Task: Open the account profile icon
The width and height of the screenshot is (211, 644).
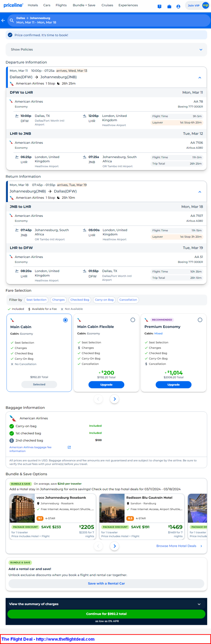Action: (x=178, y=6)
